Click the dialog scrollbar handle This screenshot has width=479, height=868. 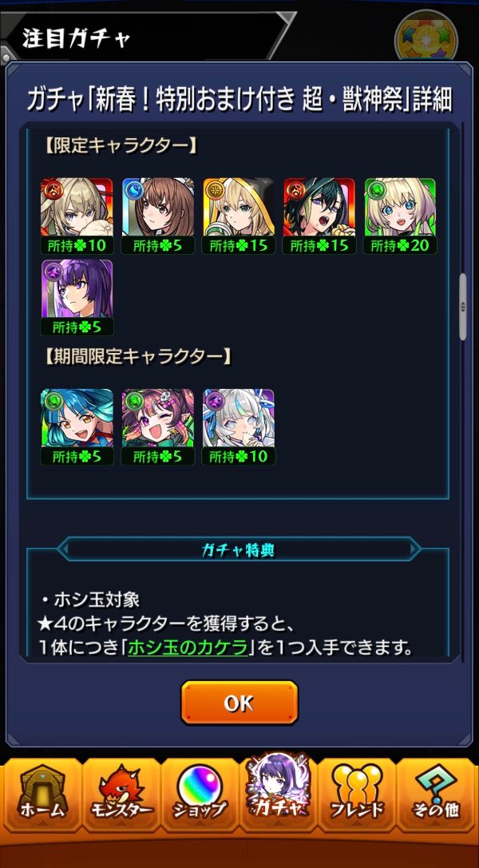tap(462, 307)
